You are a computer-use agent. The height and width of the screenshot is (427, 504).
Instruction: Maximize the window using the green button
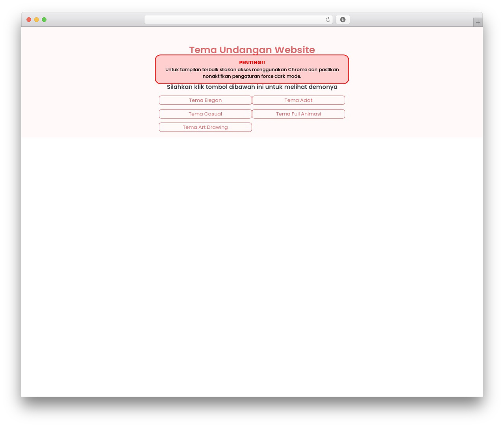(44, 20)
